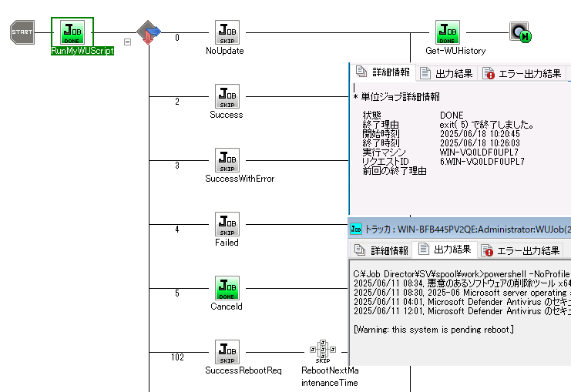The height and width of the screenshot is (392, 571).
Task: Click the NoUpdate label
Action: pos(225,51)
